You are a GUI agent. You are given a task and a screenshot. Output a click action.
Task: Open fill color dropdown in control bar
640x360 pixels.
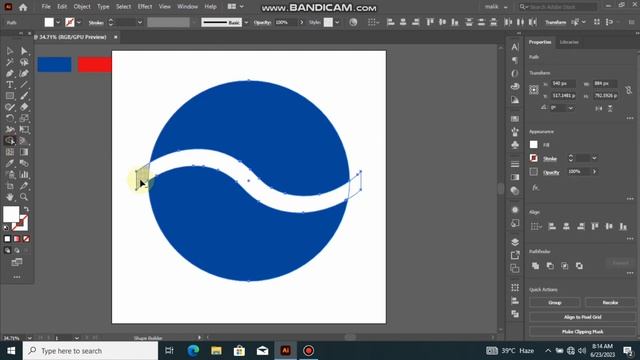click(x=58, y=22)
